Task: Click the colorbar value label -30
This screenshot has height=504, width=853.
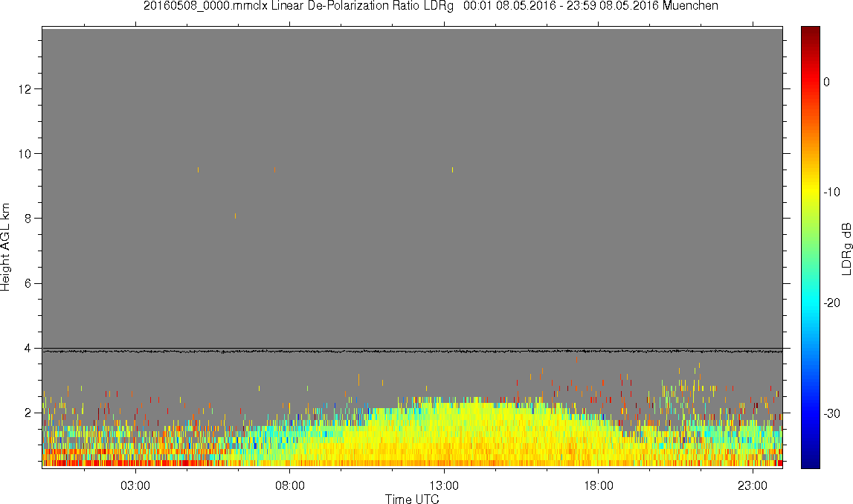Action: (x=831, y=414)
